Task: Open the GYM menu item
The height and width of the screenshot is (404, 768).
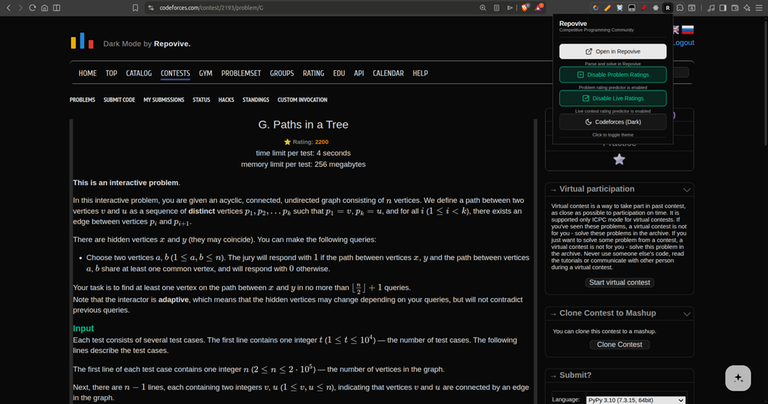Action: (x=206, y=73)
